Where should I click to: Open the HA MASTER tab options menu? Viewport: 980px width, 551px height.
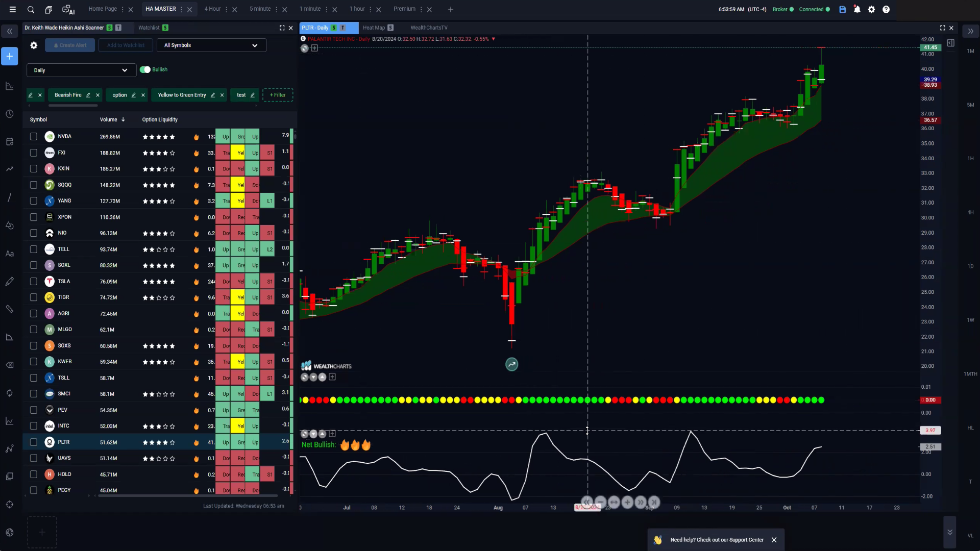(181, 9)
